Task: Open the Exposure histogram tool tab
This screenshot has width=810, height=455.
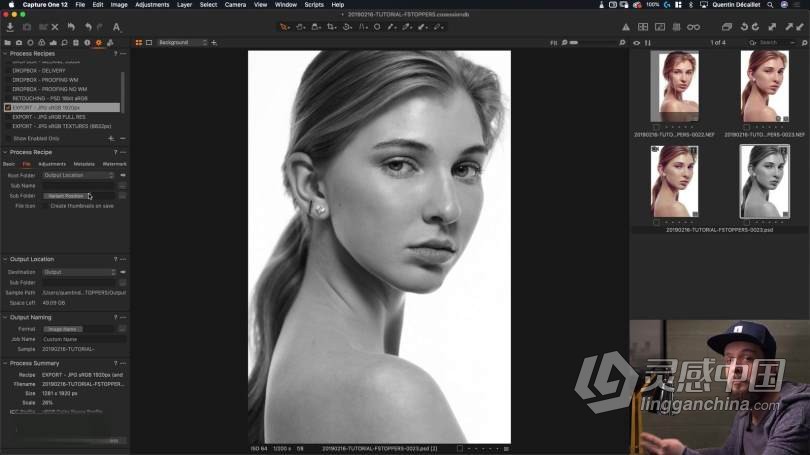Action: [53, 43]
